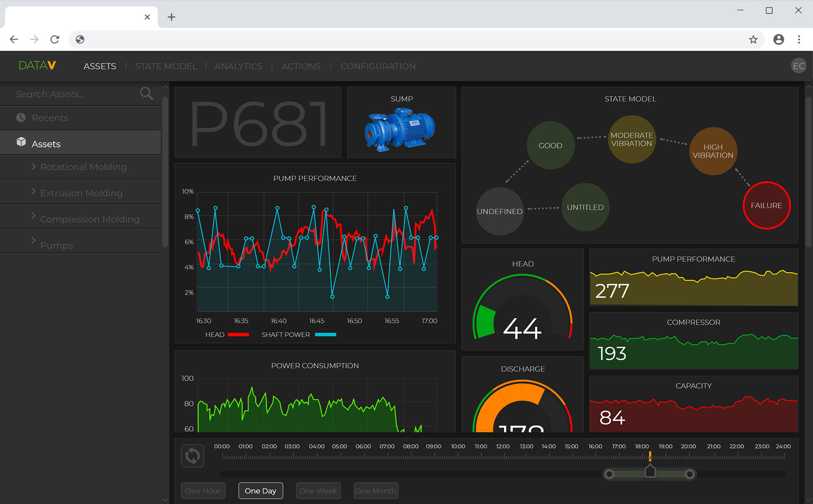Viewport: 813px width, 504px height.
Task: Click the Assets cube icon
Action: [x=21, y=142]
